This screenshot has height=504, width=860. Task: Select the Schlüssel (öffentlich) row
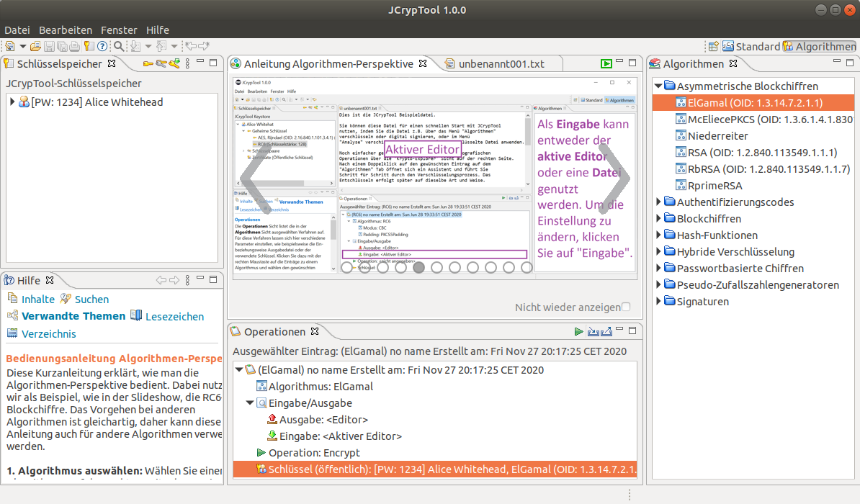pyautogui.click(x=435, y=469)
